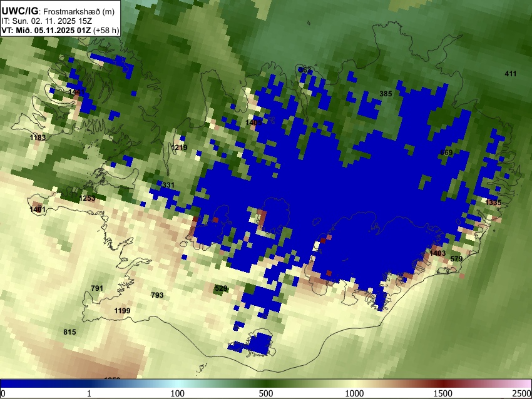532x399 pixels.
Task: Pick the map value 1405
Action: click(253, 122)
